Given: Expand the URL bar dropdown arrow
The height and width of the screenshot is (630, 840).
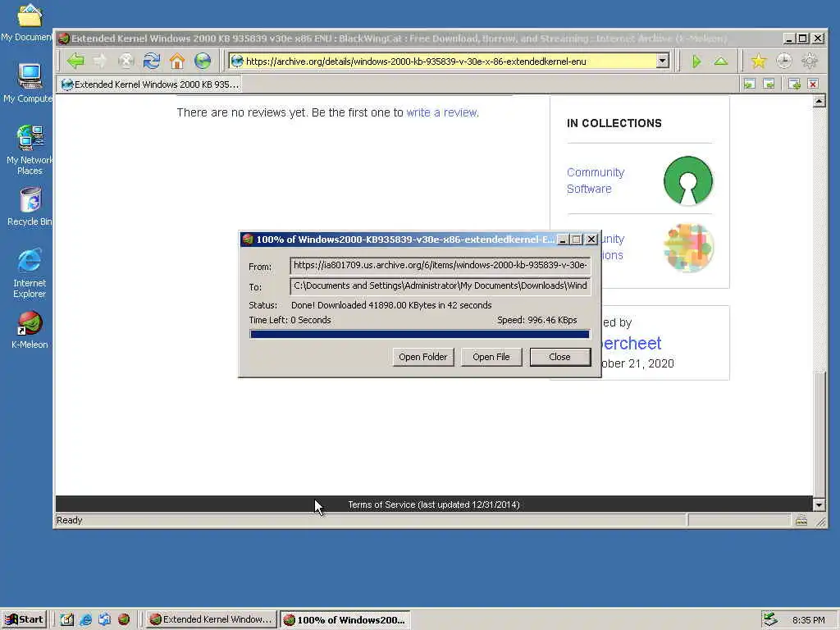Looking at the screenshot, I should point(662,61).
